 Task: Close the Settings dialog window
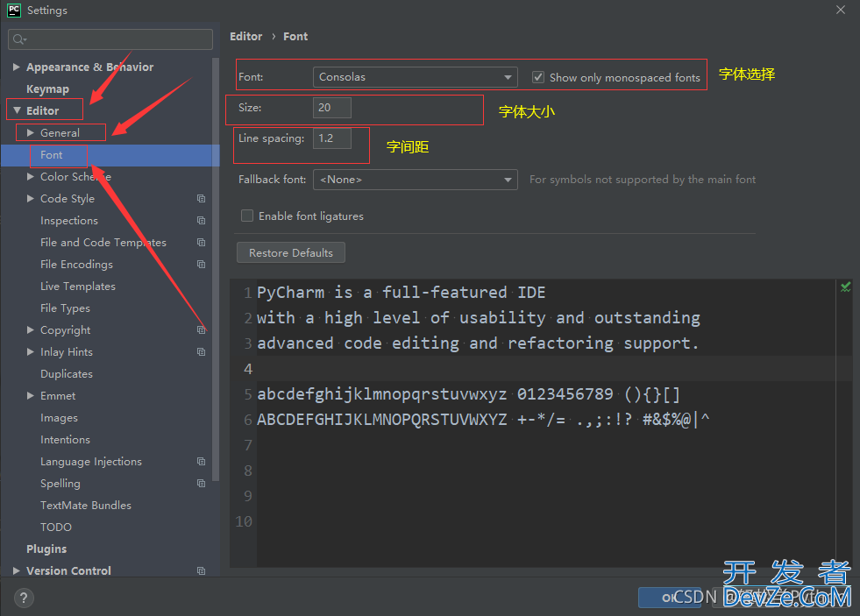pos(840,10)
